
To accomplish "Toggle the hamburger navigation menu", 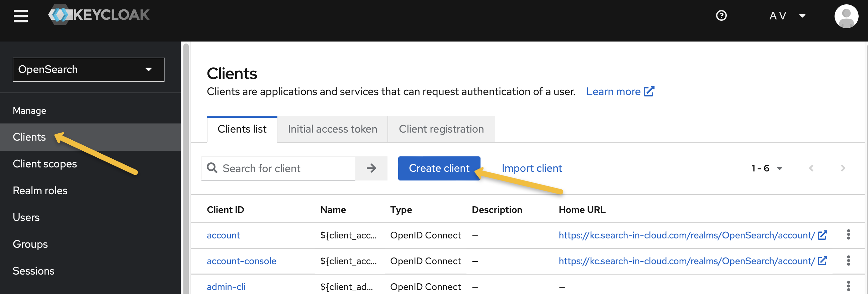I will point(20,16).
